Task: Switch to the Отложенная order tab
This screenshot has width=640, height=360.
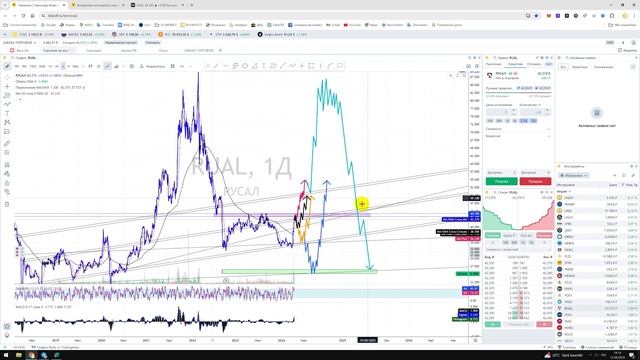Action: [x=534, y=64]
